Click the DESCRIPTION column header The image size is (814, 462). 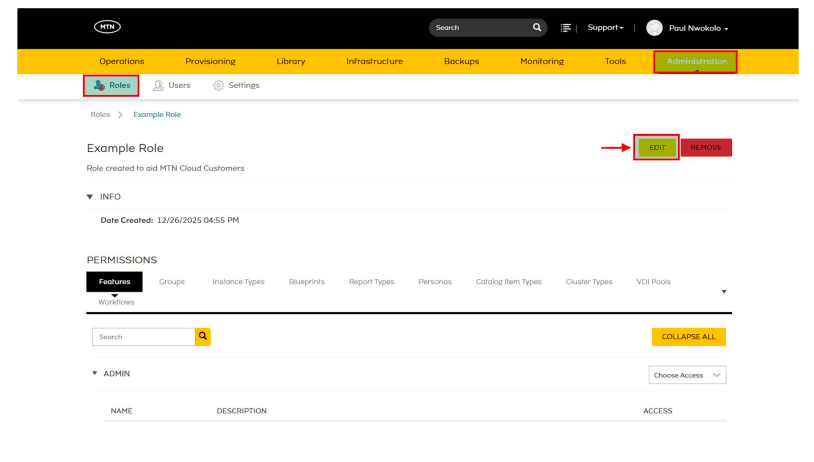coord(242,411)
